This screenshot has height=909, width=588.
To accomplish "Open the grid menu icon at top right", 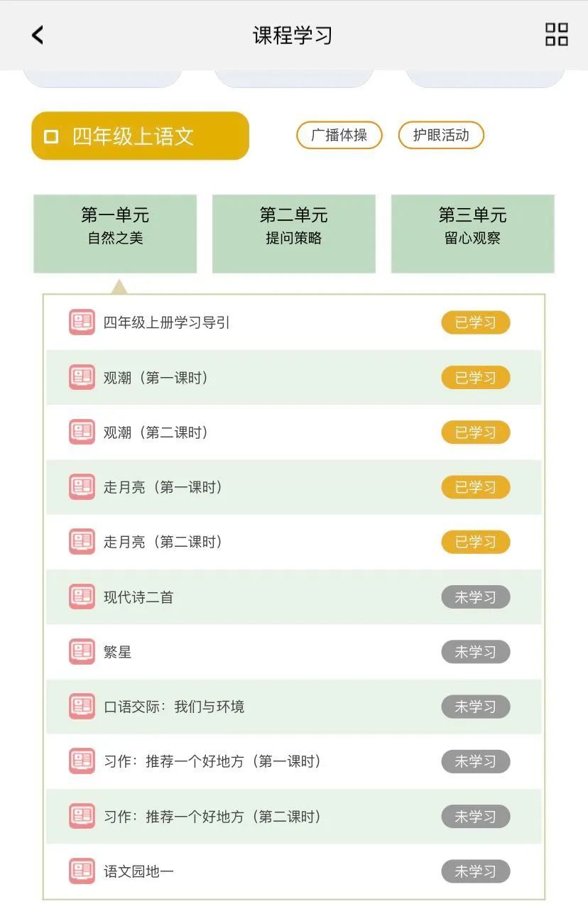I will click(x=557, y=34).
